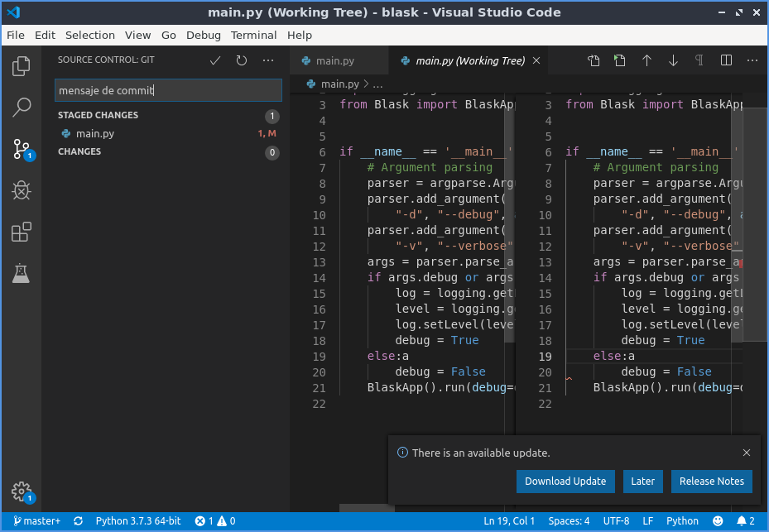Viewport: 769px width, 532px height.
Task: Open the Release Notes button
Action: pyautogui.click(x=711, y=481)
